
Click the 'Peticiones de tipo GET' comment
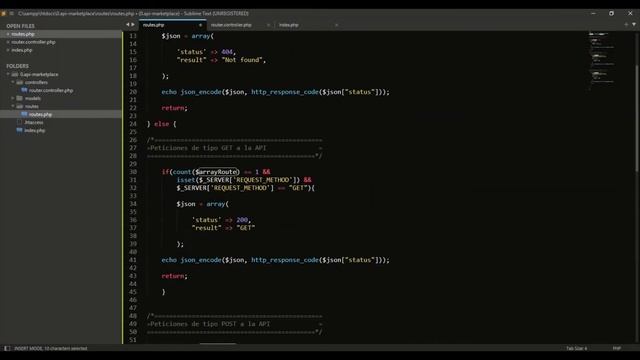[x=208, y=148]
